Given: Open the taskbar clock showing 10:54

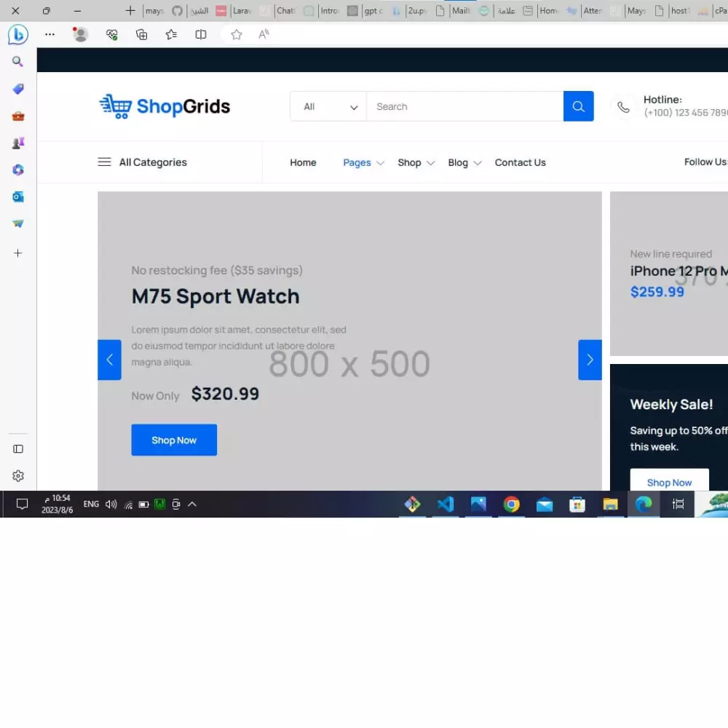Looking at the screenshot, I should click(57, 504).
